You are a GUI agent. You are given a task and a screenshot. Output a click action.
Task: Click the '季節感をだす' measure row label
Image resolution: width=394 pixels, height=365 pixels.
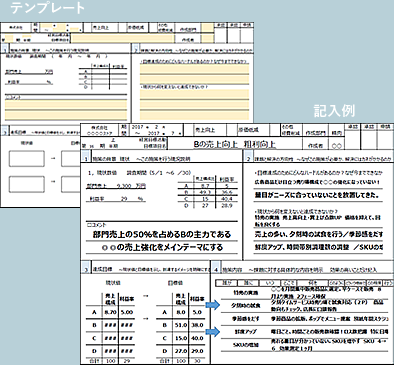[246, 318]
